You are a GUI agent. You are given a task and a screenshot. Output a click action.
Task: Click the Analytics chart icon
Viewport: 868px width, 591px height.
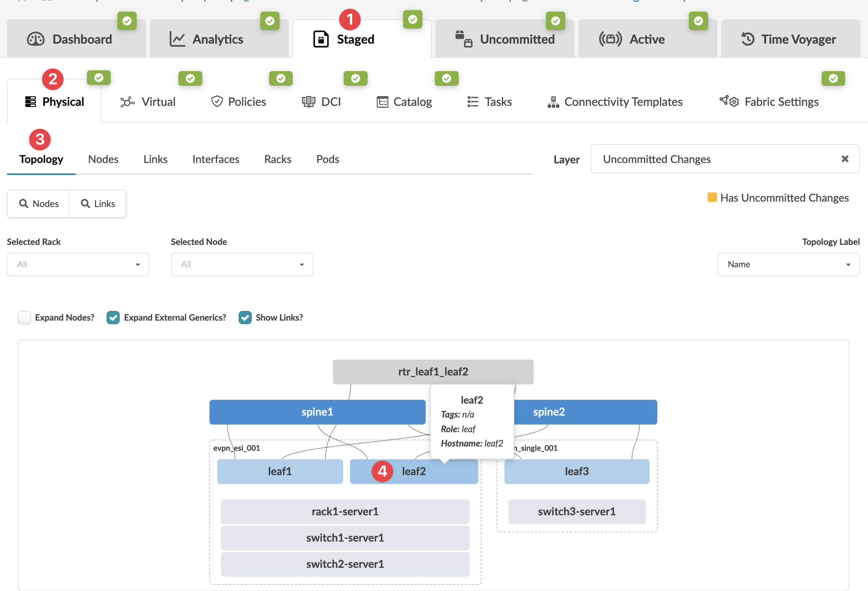177,39
